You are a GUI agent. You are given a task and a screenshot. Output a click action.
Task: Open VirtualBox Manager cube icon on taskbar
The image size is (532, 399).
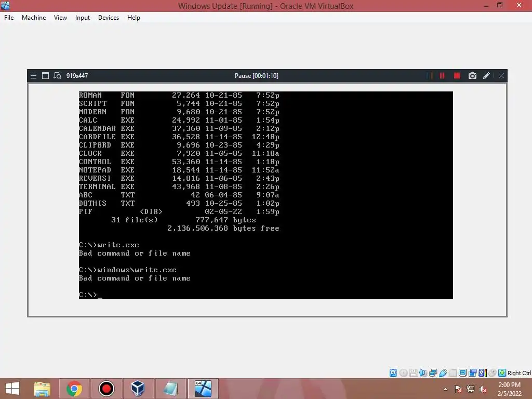138,389
